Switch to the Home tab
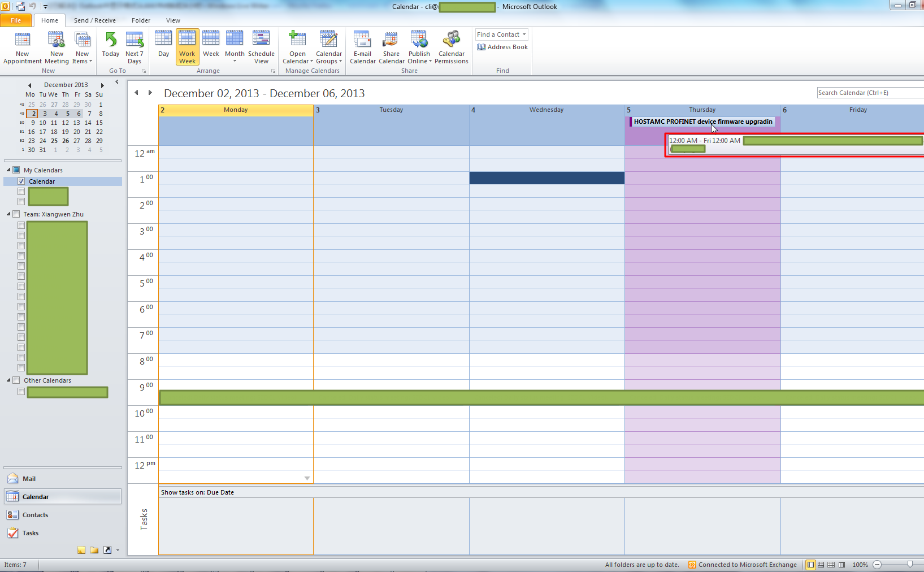The image size is (924, 572). pos(50,20)
